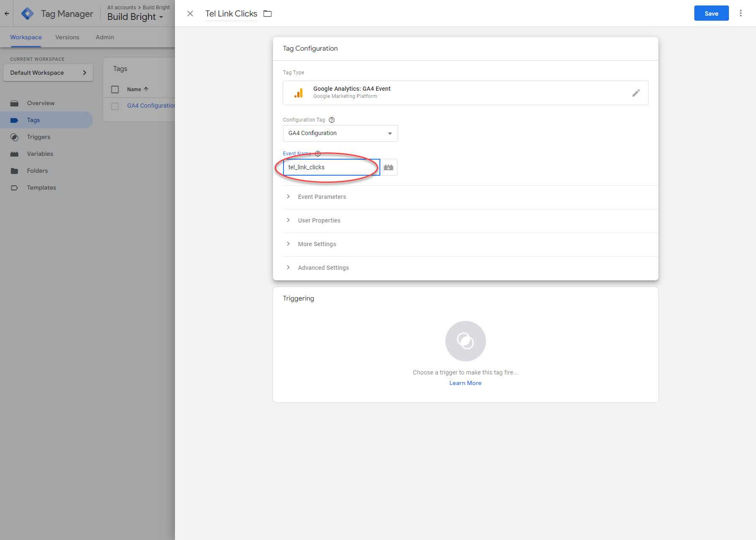Viewport: 756px width, 540px height.
Task: Click the back arrow in Tag Manager header
Action: point(7,14)
